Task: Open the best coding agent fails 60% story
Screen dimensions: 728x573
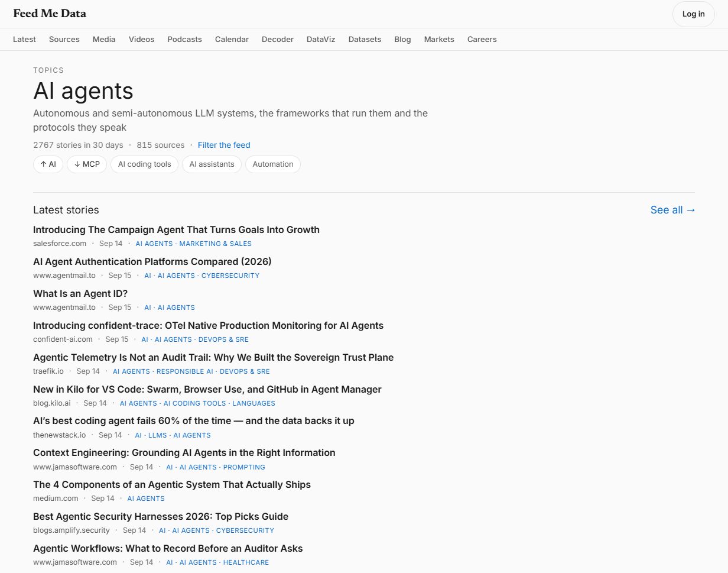Action: pyautogui.click(x=194, y=420)
